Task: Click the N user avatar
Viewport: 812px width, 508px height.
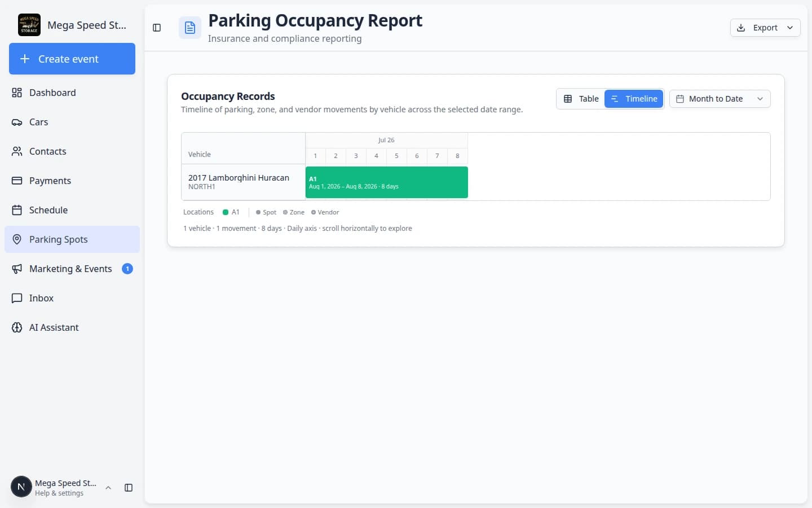Action: [21, 487]
